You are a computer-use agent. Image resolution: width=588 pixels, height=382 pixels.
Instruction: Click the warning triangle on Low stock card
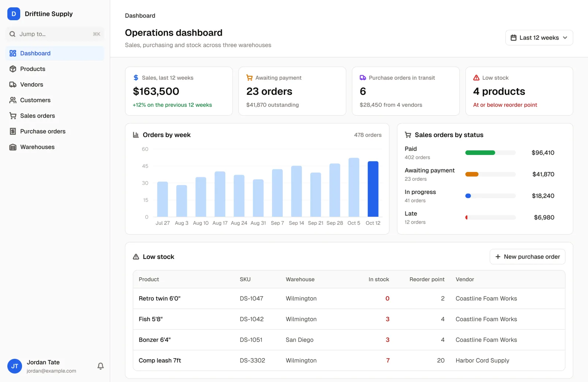coord(476,78)
